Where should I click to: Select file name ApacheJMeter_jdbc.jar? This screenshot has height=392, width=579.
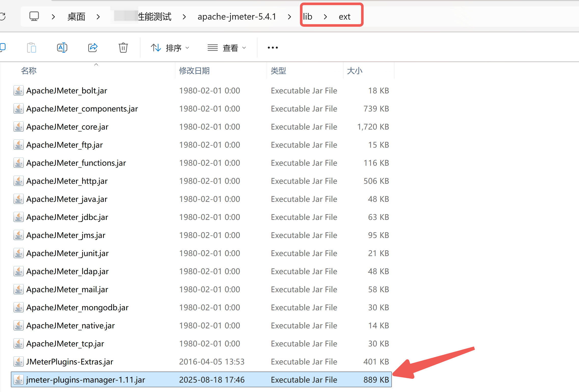[x=67, y=217]
